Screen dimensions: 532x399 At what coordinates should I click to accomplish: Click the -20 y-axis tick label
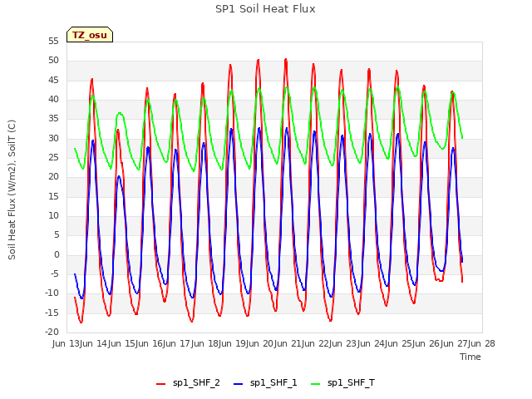click(x=52, y=332)
